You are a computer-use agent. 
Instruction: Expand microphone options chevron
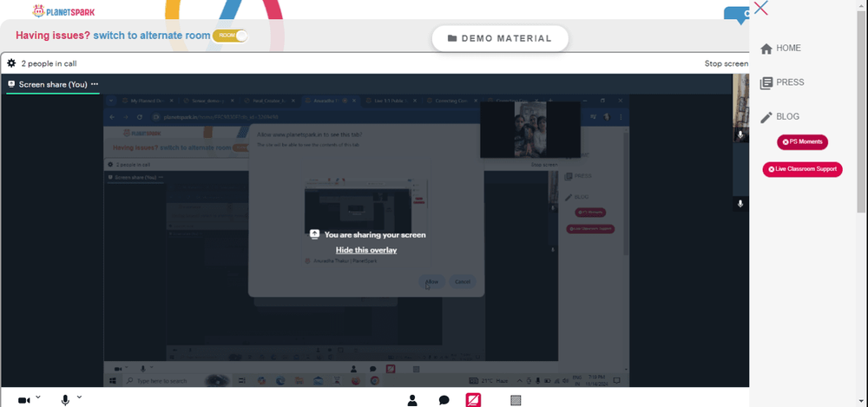[79, 397]
